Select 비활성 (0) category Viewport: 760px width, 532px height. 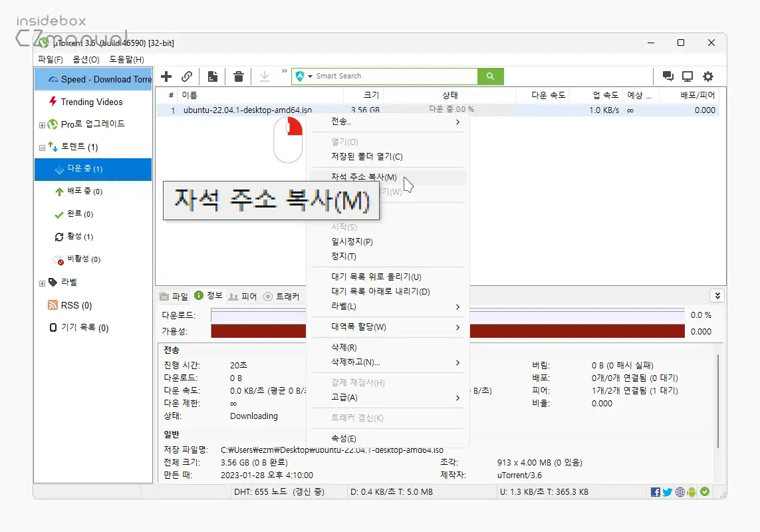click(84, 259)
